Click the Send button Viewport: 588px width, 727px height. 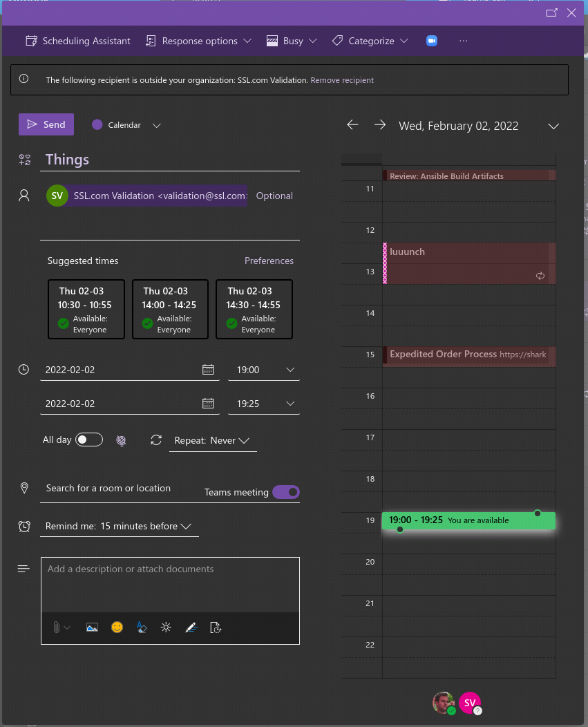[x=46, y=124]
